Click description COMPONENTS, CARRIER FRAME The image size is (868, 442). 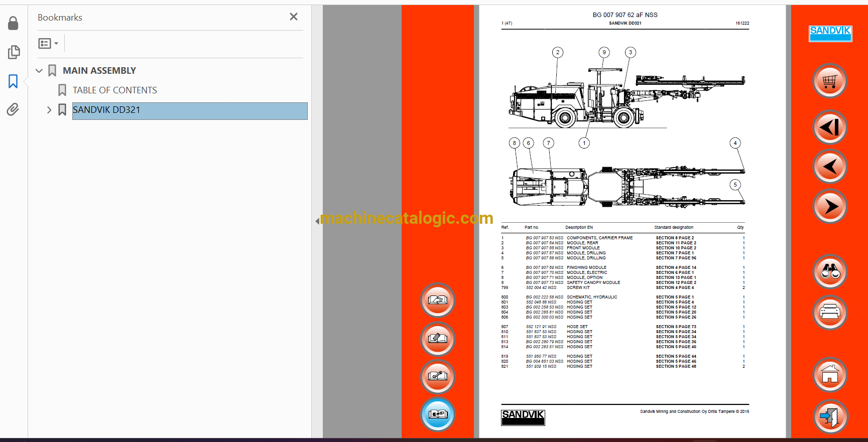pos(600,238)
